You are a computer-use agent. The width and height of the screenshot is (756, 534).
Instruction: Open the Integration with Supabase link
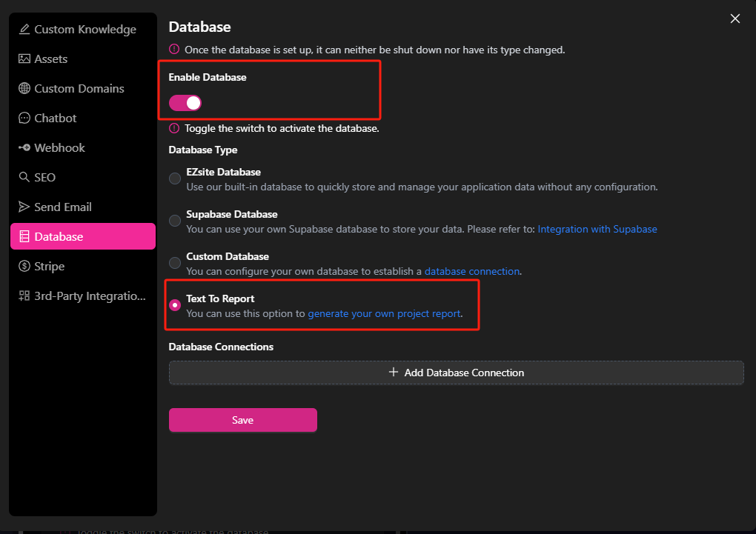[597, 229]
